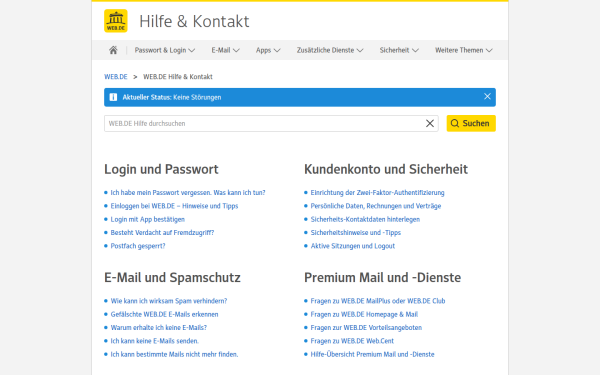Click the 'Kundenkonto und Sicherheit' heading
Screen dimensions: 600x375
tap(386, 169)
